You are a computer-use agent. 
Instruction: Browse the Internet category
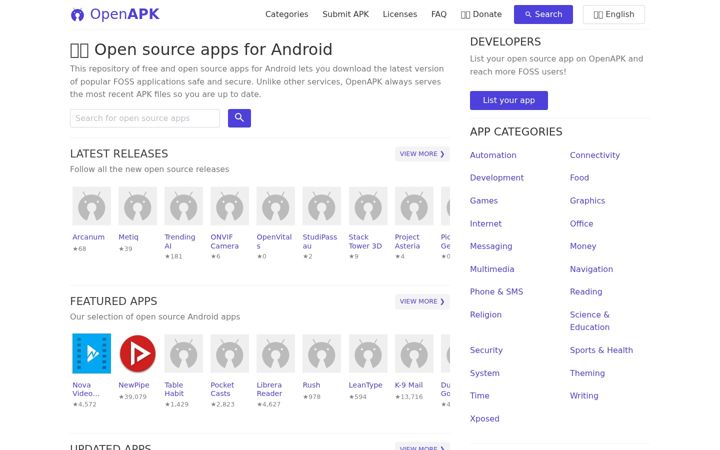485,224
